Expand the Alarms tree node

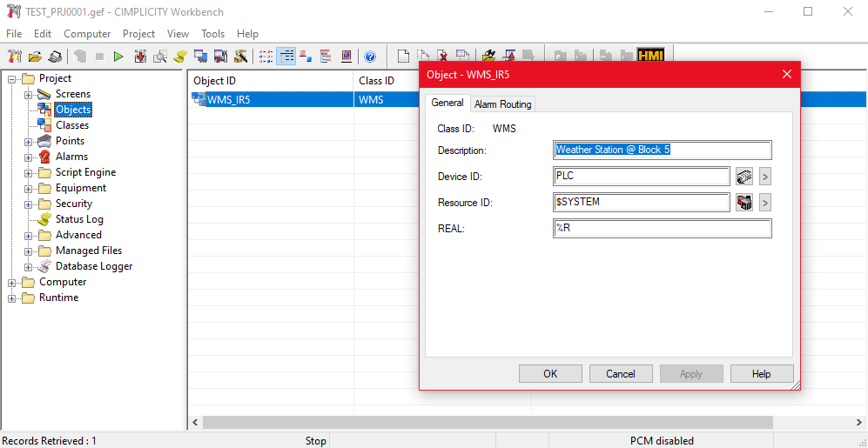(x=28, y=157)
